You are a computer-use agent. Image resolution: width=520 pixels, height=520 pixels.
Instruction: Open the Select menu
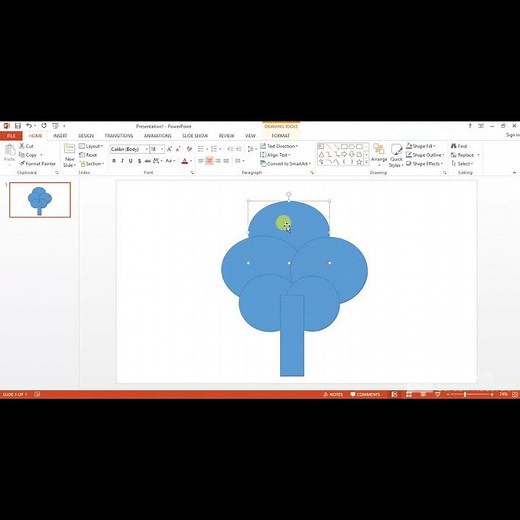tap(462, 164)
